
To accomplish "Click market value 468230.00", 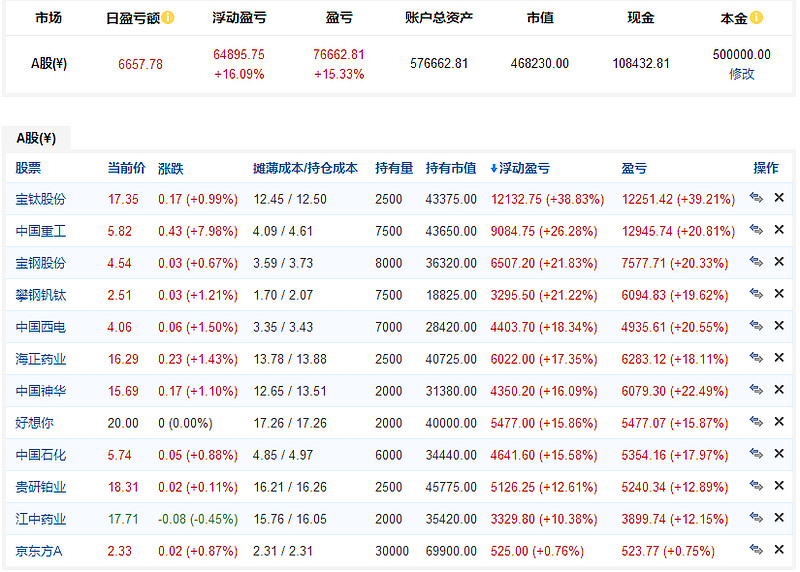I will [x=540, y=64].
